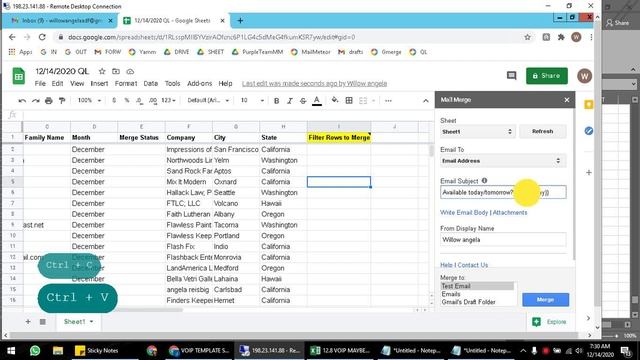Open the Email To address dropdown

click(503, 161)
